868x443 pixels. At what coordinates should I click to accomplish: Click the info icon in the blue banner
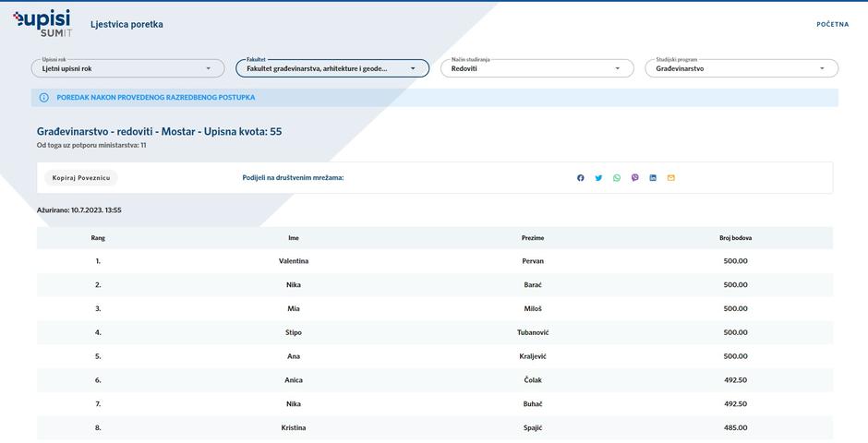(x=43, y=98)
